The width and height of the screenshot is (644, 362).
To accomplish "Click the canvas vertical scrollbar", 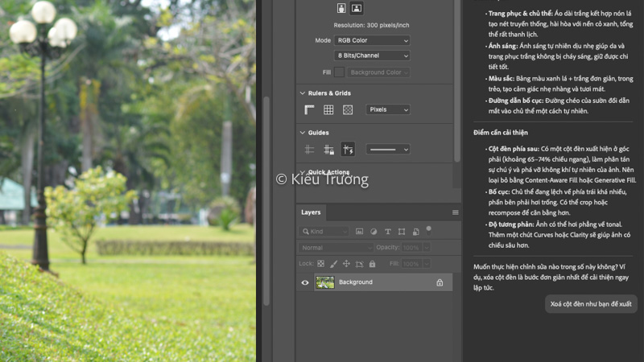I will pyautogui.click(x=266, y=201).
